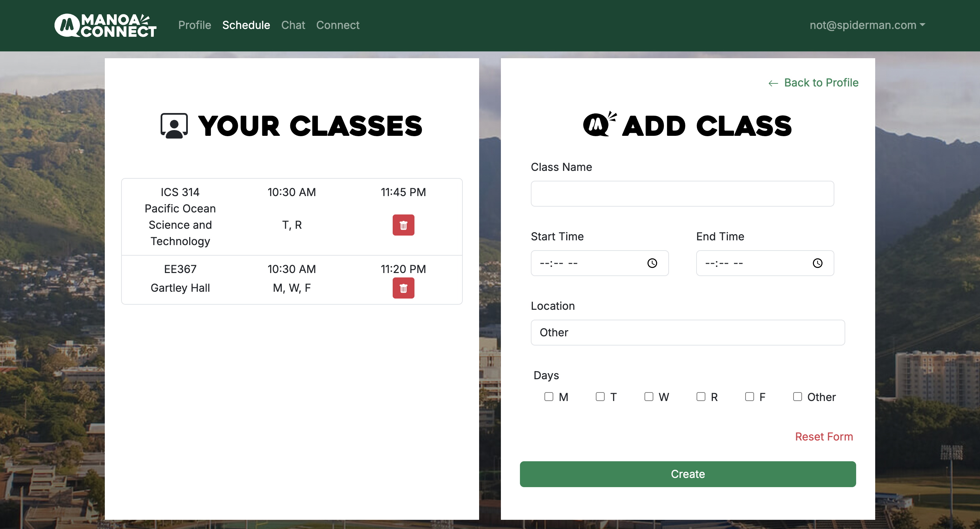Delete the EE367 class

(x=403, y=288)
